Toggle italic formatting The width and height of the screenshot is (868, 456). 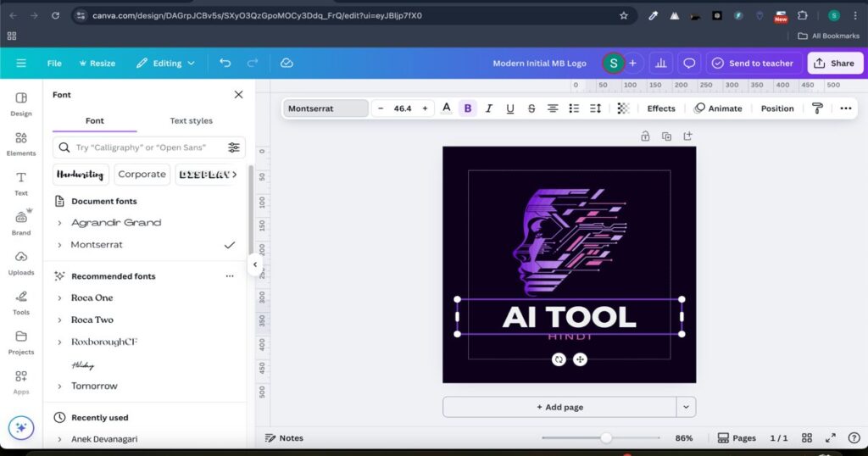tap(489, 108)
